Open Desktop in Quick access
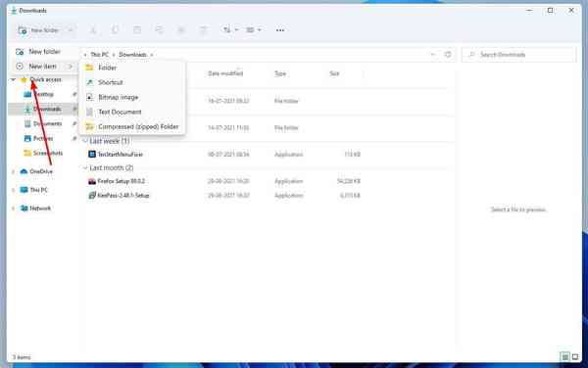 43,94
